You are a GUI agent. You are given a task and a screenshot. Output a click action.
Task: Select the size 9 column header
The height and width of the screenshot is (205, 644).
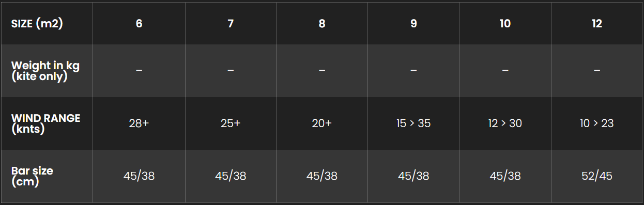pyautogui.click(x=413, y=24)
